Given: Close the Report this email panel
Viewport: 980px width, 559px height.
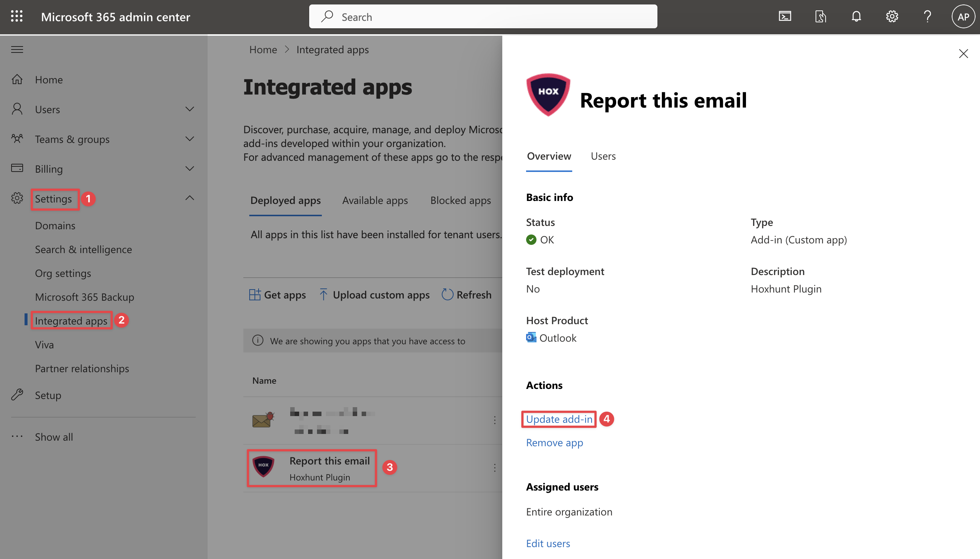Looking at the screenshot, I should (963, 53).
